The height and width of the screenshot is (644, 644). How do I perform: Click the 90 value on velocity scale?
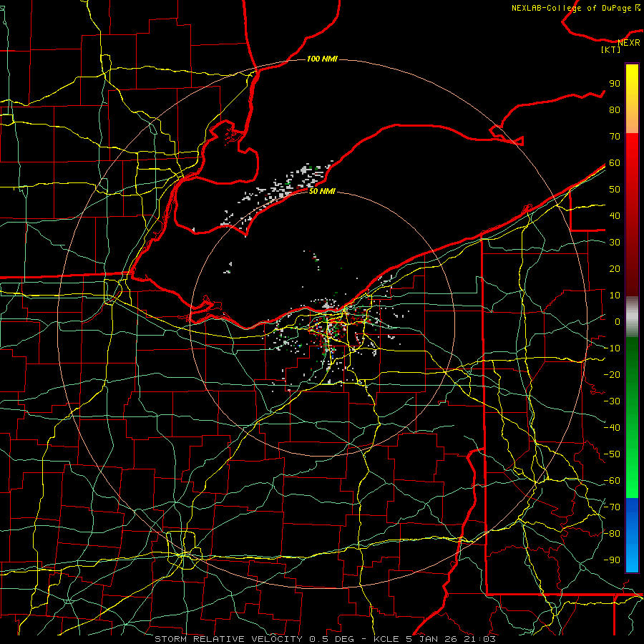tap(615, 84)
